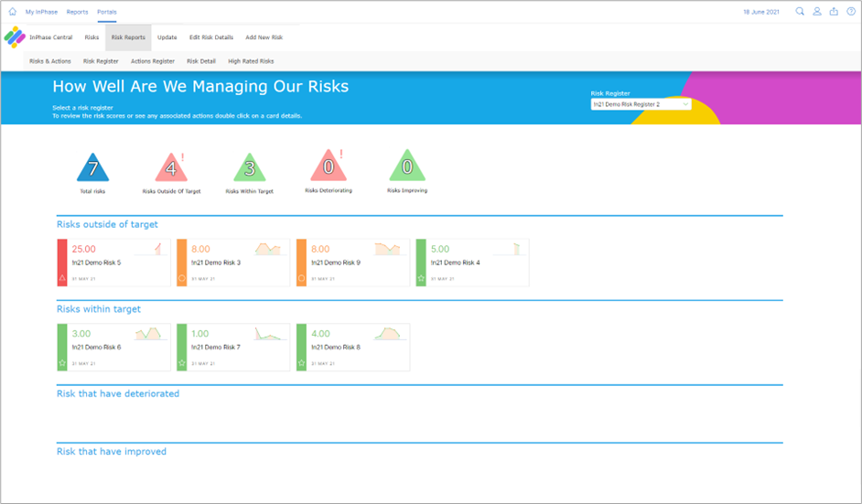The width and height of the screenshot is (862, 504).
Task: Open the user profile icon
Action: click(817, 12)
